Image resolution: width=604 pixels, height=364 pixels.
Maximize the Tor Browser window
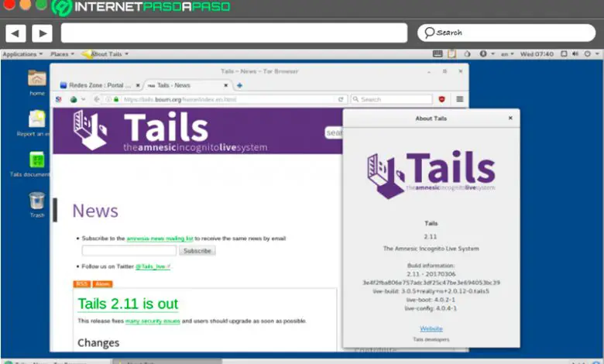444,71
